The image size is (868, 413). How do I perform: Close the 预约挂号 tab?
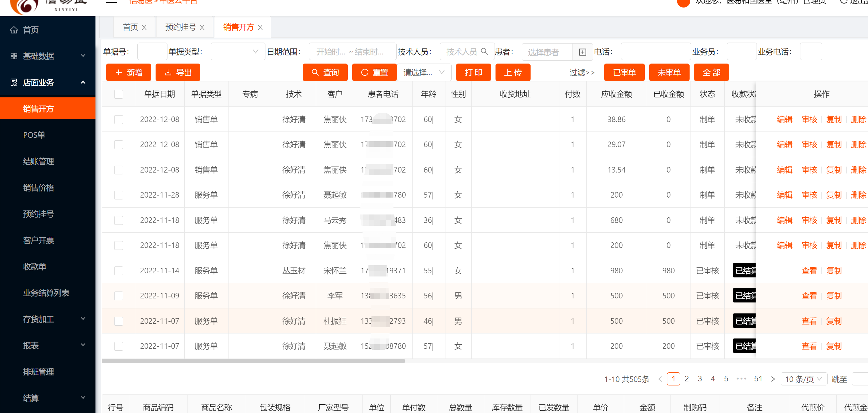[x=202, y=27]
